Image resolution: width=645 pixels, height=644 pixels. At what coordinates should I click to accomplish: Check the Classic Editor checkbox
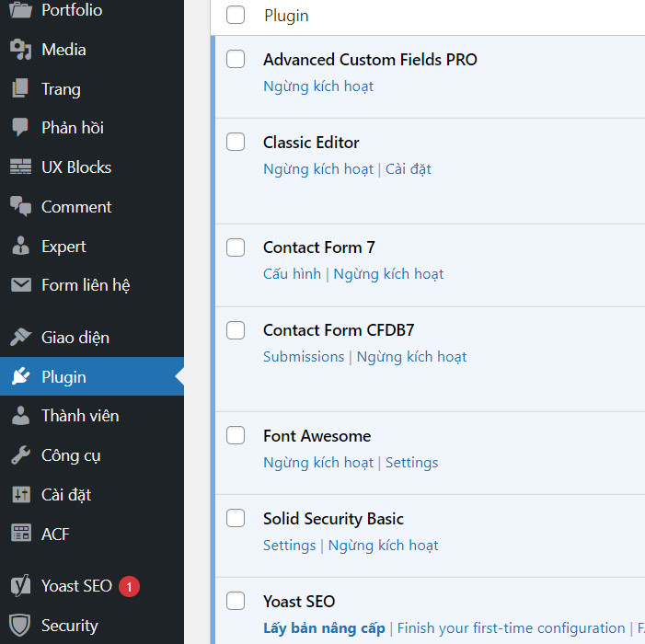tap(236, 142)
